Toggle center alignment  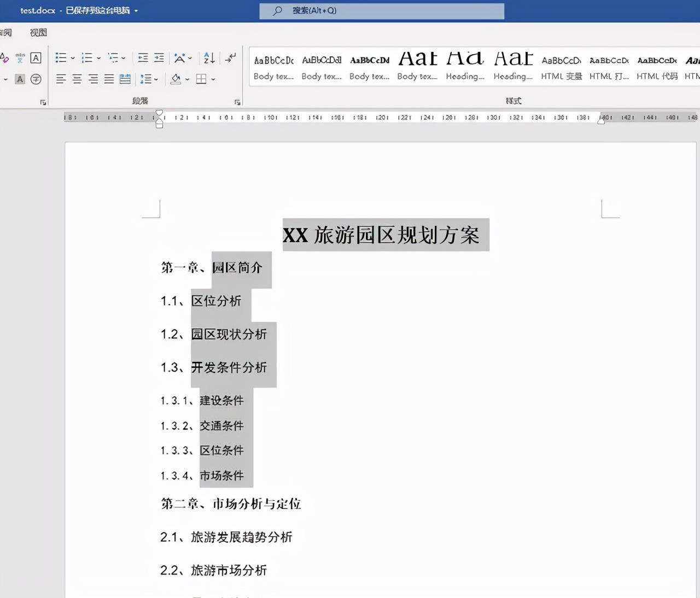[77, 79]
